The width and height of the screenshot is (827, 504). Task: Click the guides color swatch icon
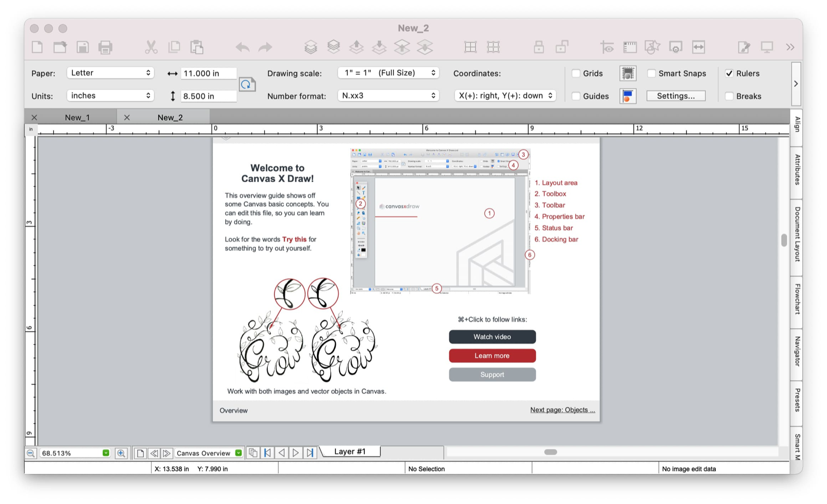click(x=628, y=96)
